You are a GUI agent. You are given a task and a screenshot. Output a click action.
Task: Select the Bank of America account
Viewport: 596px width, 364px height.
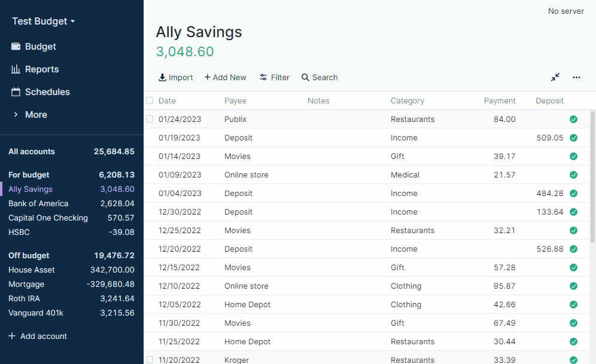71,203
